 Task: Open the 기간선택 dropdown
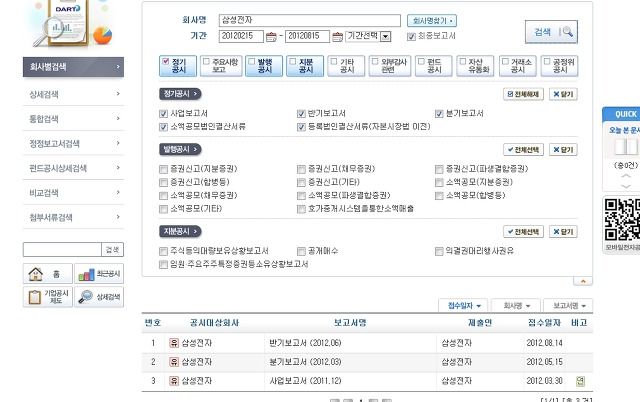368,36
